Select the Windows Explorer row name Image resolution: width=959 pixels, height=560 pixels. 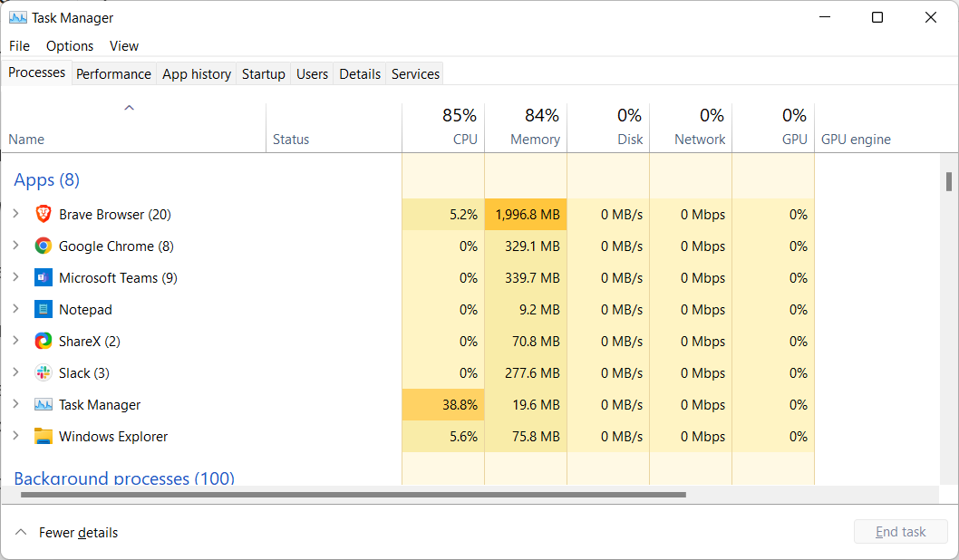[x=113, y=437]
